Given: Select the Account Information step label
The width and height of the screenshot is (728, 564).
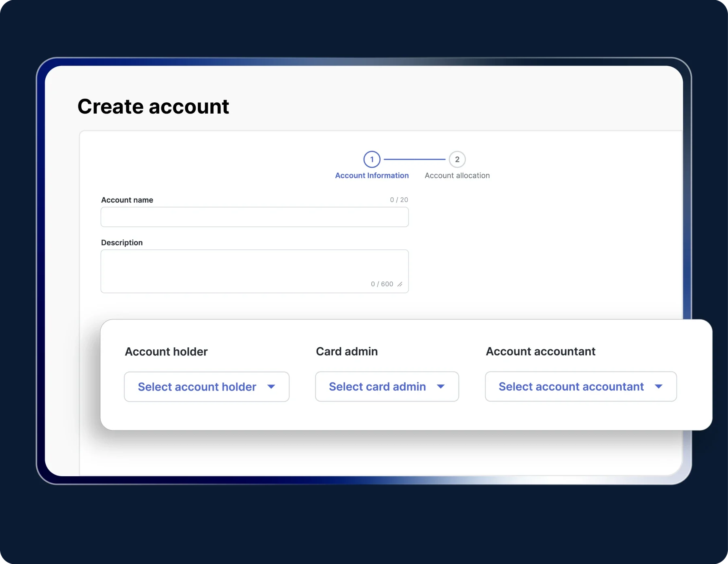Looking at the screenshot, I should [x=372, y=175].
